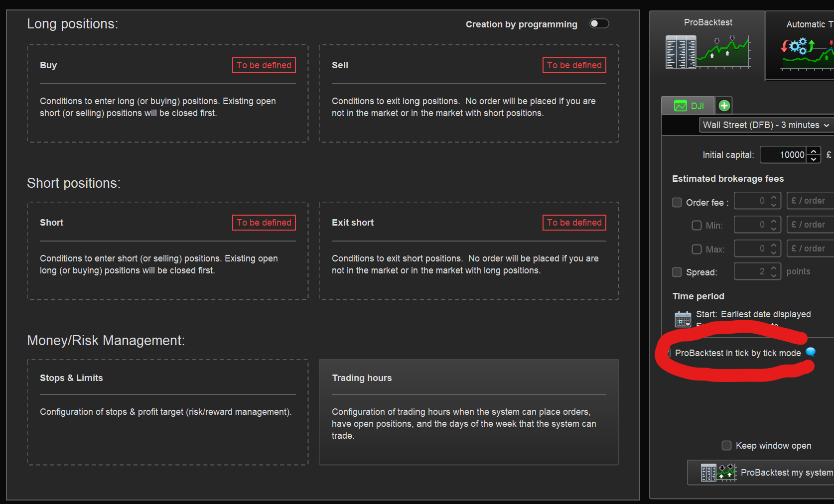Add a new instrument with green plus

pyautogui.click(x=724, y=106)
